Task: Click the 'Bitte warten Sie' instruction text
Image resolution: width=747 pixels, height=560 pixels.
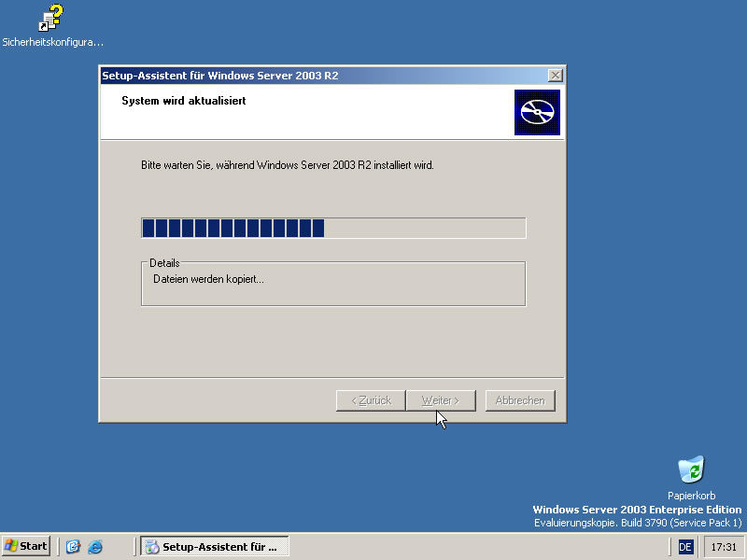Action: click(287, 165)
